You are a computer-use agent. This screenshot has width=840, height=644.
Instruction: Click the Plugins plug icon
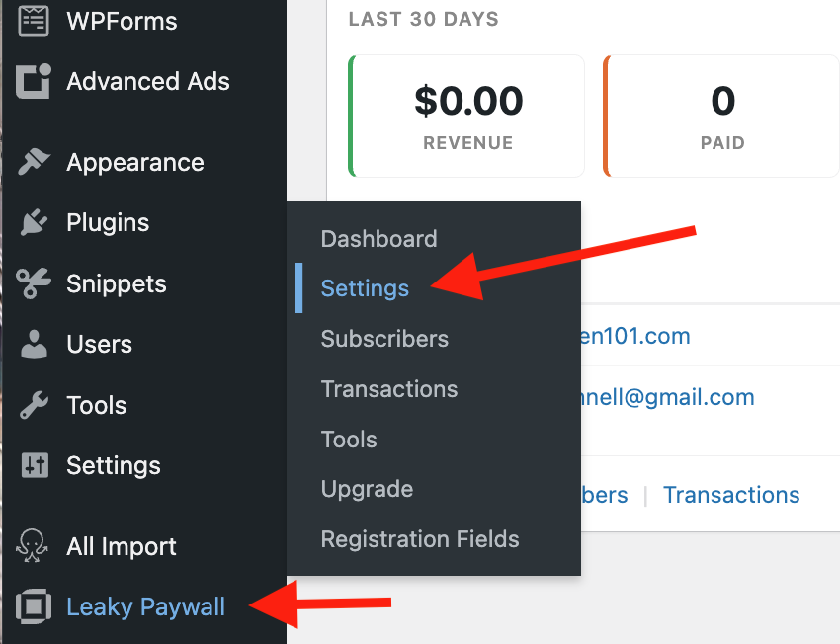[34, 223]
